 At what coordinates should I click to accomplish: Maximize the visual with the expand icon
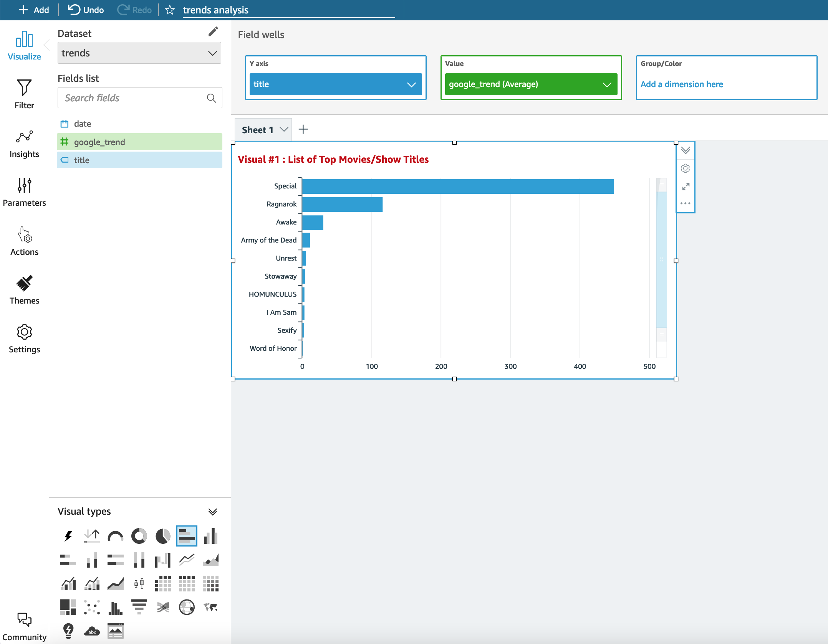coord(686,187)
